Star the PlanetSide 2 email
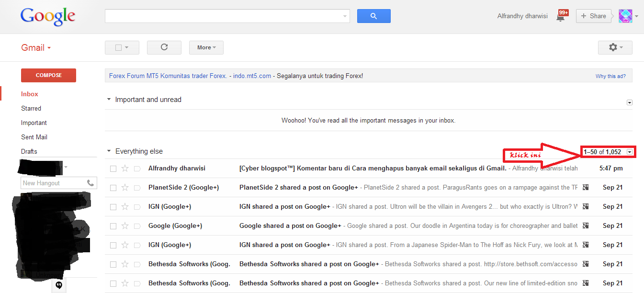The image size is (644, 293). pyautogui.click(x=125, y=188)
